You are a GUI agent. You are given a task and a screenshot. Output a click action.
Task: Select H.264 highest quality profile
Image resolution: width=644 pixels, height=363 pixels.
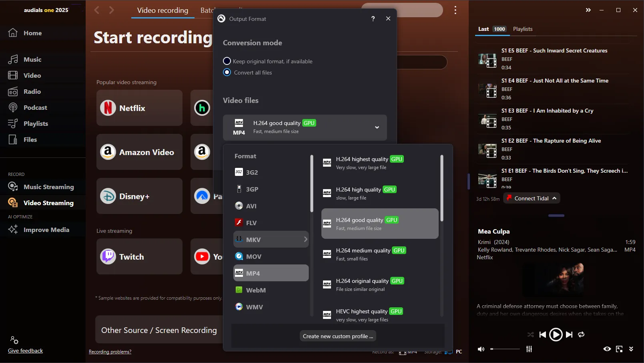(380, 163)
